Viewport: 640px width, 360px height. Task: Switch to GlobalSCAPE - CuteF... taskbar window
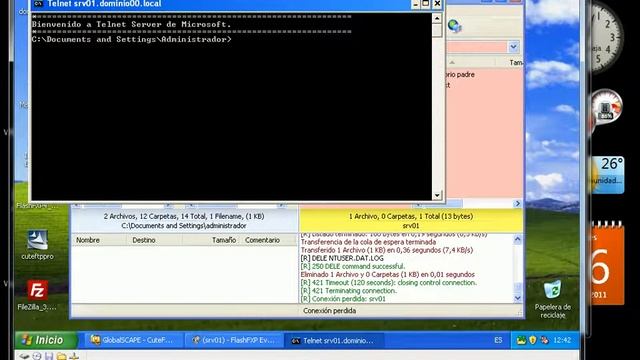click(133, 340)
